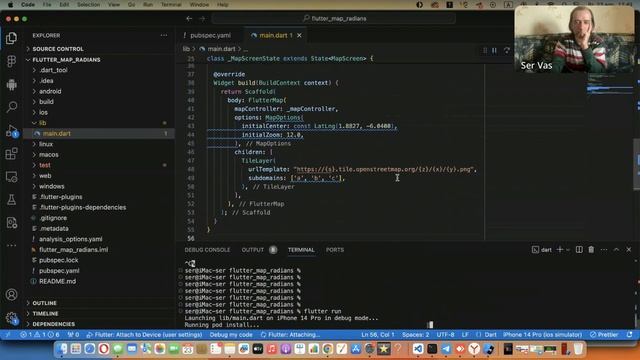
Task: Open the Extensions view in activity bar
Action: 11,154
